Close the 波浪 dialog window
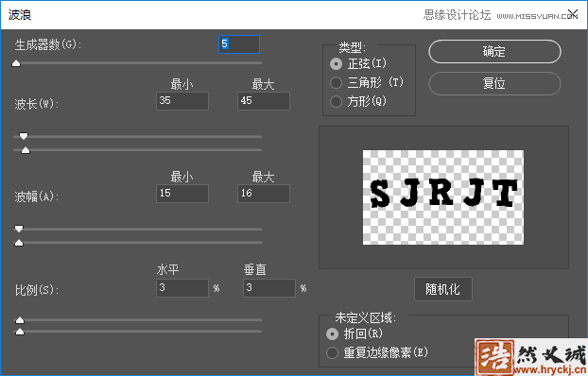This screenshot has width=588, height=376. pos(573,14)
